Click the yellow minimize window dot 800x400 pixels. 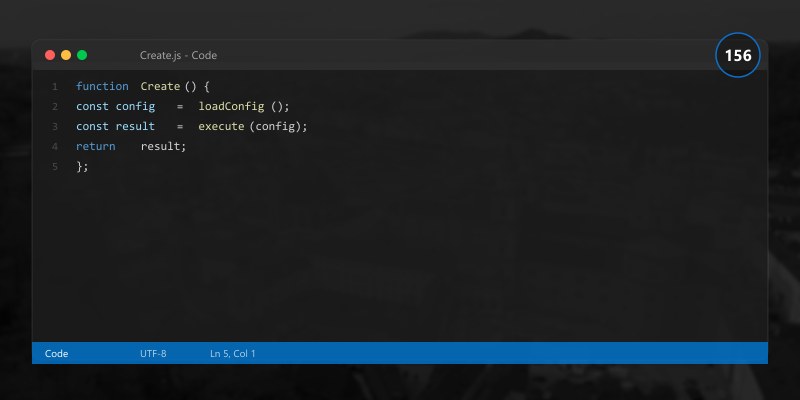pos(66,55)
